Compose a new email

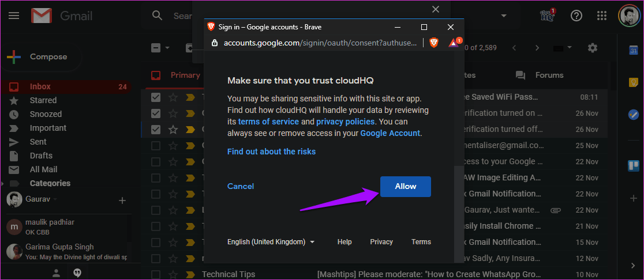point(41,57)
